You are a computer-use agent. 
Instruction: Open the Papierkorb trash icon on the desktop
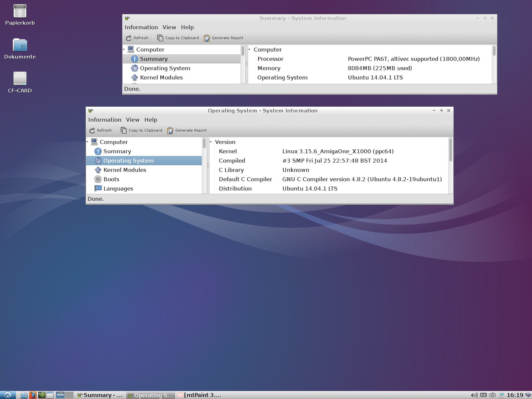click(x=20, y=12)
